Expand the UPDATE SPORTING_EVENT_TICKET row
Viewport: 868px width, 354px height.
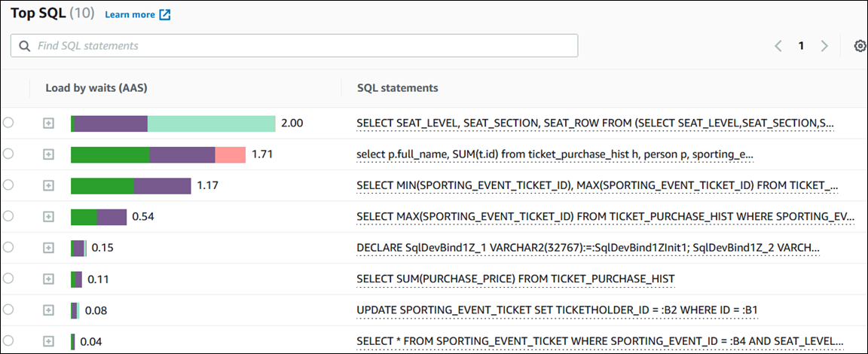click(48, 310)
